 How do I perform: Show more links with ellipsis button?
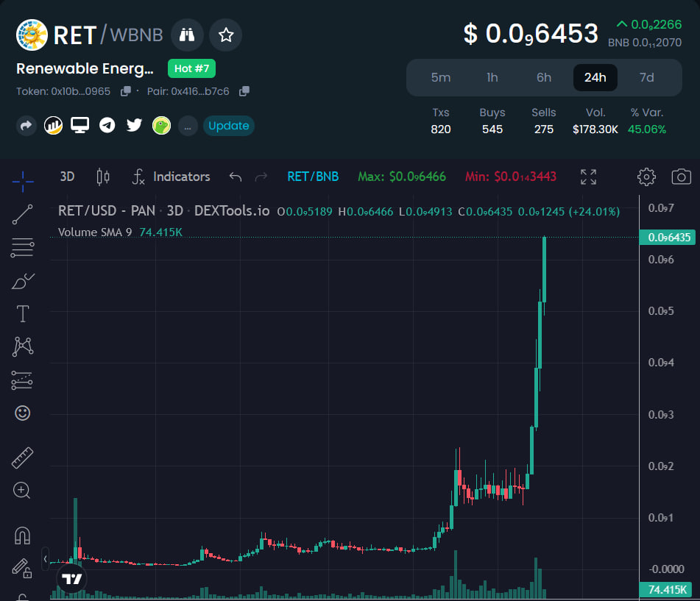click(188, 127)
